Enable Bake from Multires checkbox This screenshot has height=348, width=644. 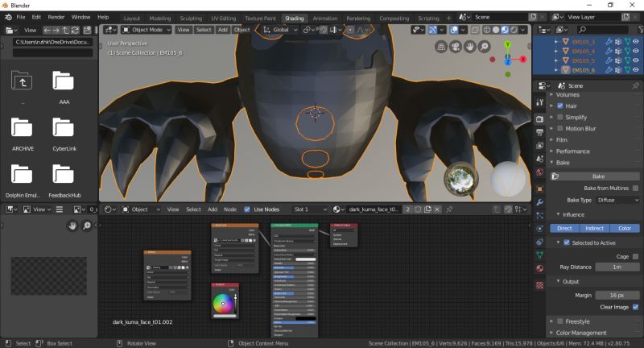click(x=635, y=188)
